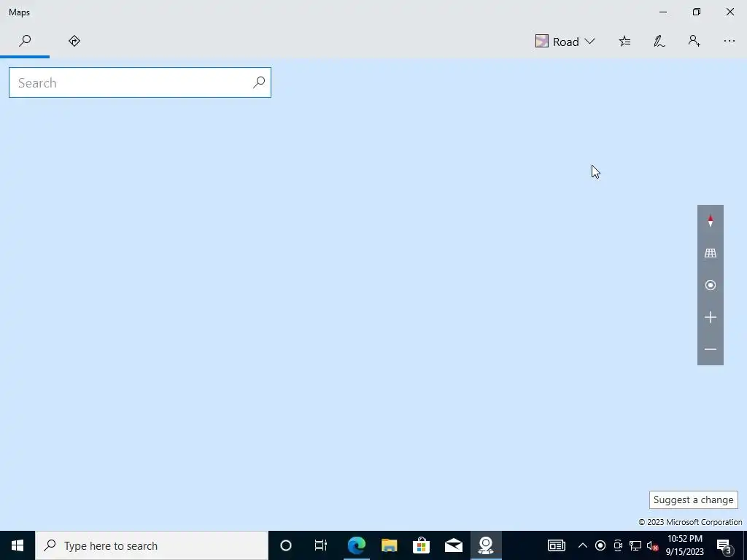Open Cortana from the taskbar
The height and width of the screenshot is (560, 747).
[286, 545]
